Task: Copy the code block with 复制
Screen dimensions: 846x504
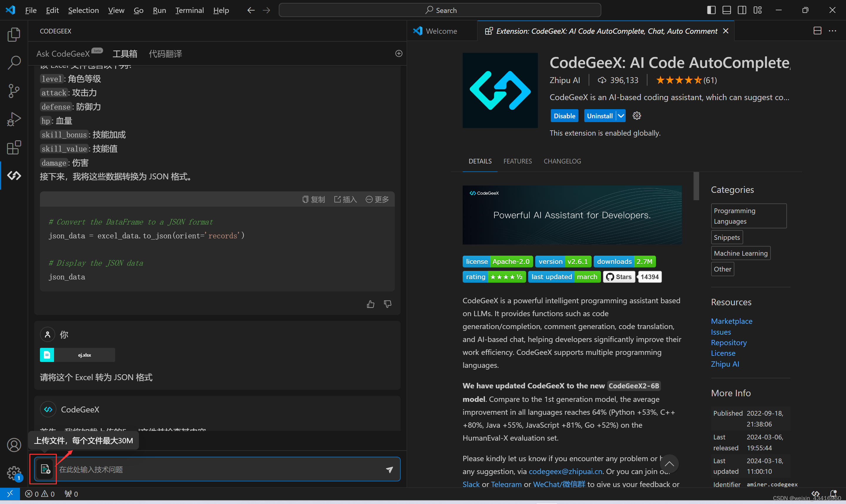Action: pos(314,199)
